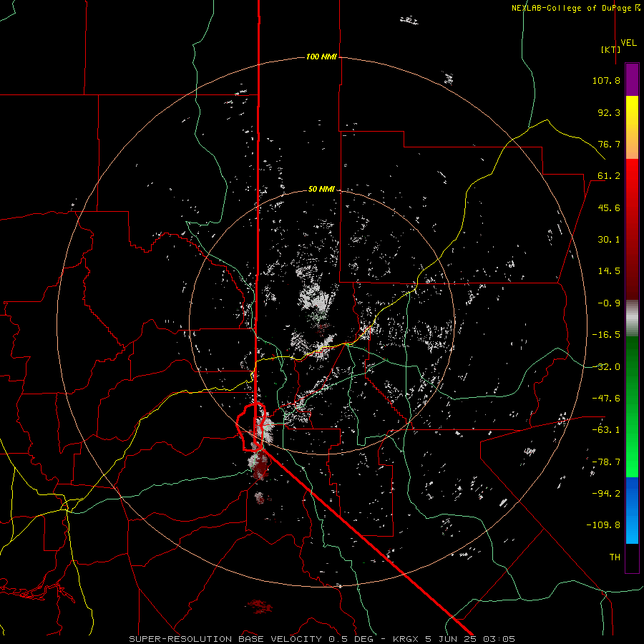This screenshot has height=644, width=644.
Task: Click the gray near-zero segment of color bar
Action: coord(632,318)
